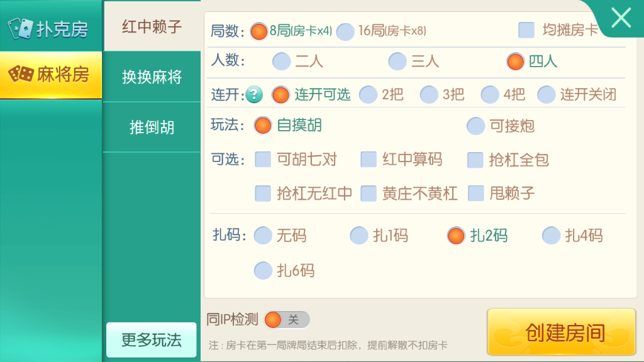Image resolution: width=644 pixels, height=362 pixels.
Task: Open the 扑克房 poker room section
Action: [50, 28]
